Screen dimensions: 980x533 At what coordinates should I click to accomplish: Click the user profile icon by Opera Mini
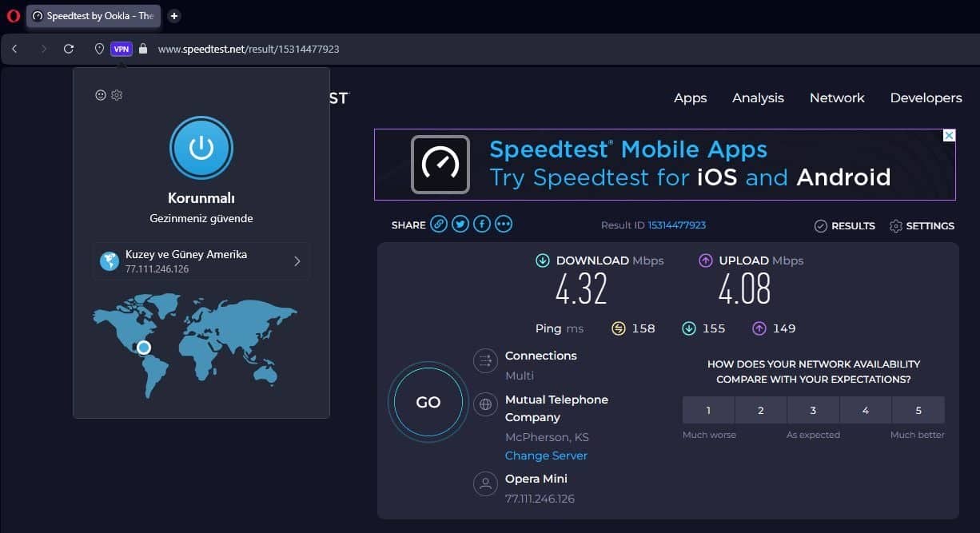tap(485, 483)
